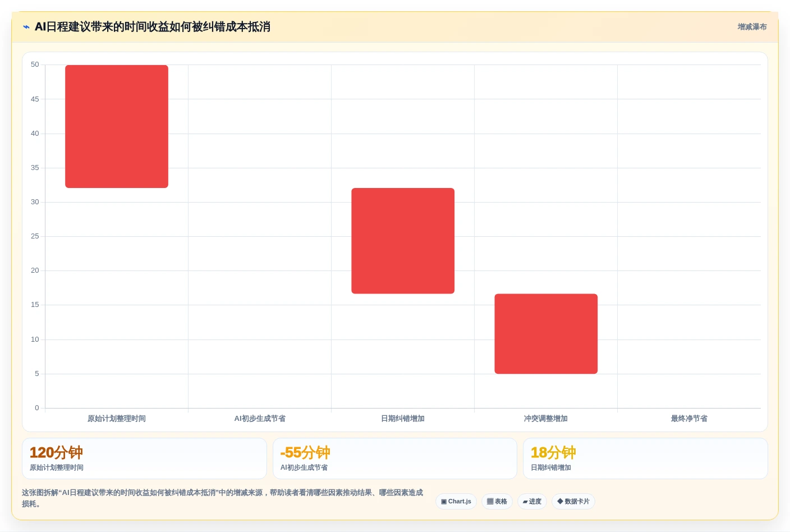Click the y-axis value 35
Viewport: 790px width, 532px height.
click(35, 168)
